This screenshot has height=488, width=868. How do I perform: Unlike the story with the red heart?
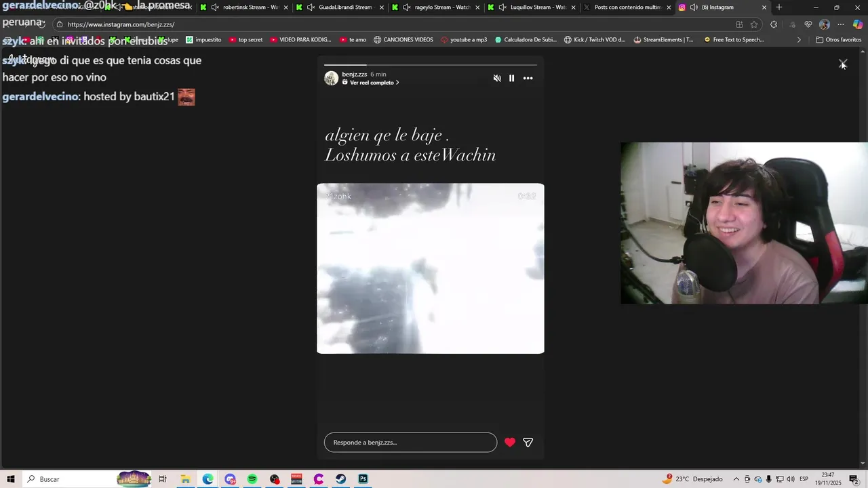pos(510,443)
